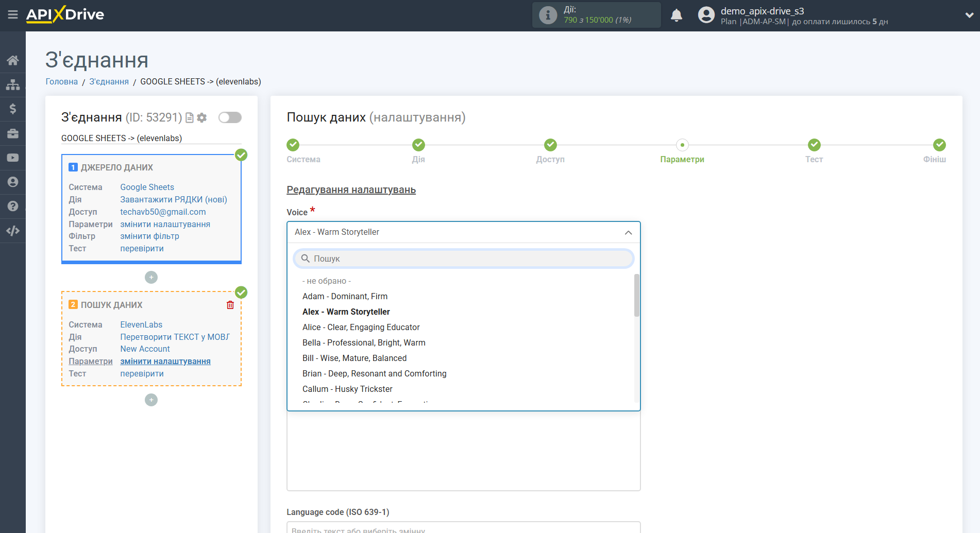Choose the '- не обрано -' option
Screen dimensions: 980x533
[326, 281]
